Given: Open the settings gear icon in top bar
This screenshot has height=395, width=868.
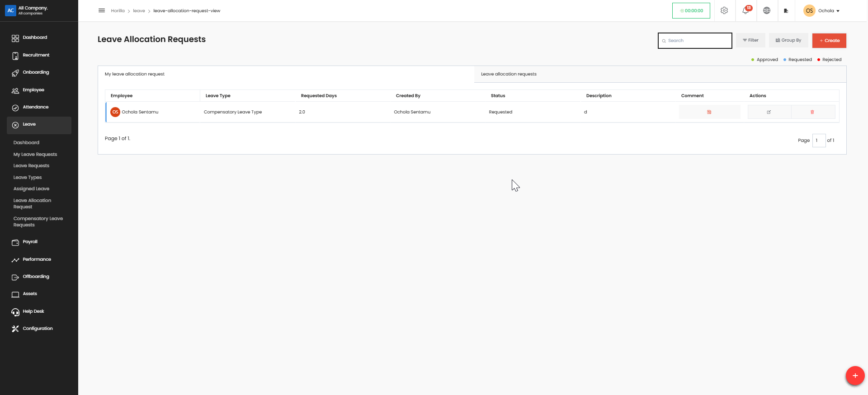Looking at the screenshot, I should 724,10.
